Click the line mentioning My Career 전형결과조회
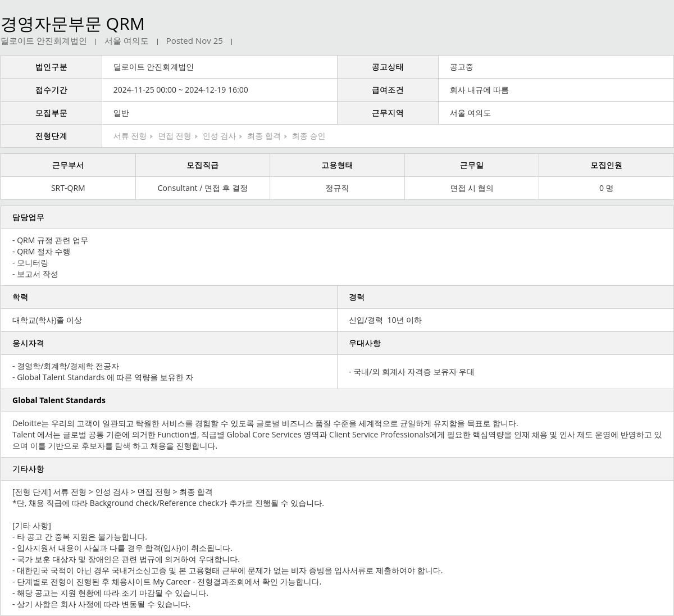Screen dimensions: 674x616 point(167,582)
